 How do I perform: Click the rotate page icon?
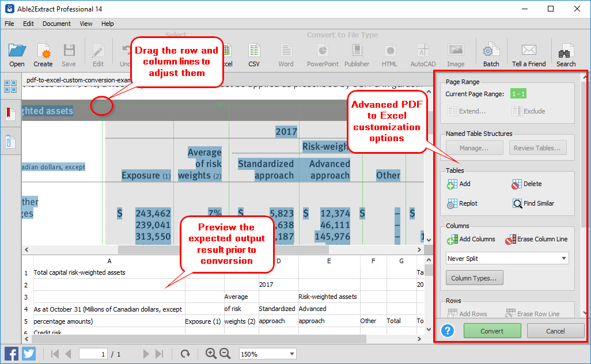(x=185, y=354)
